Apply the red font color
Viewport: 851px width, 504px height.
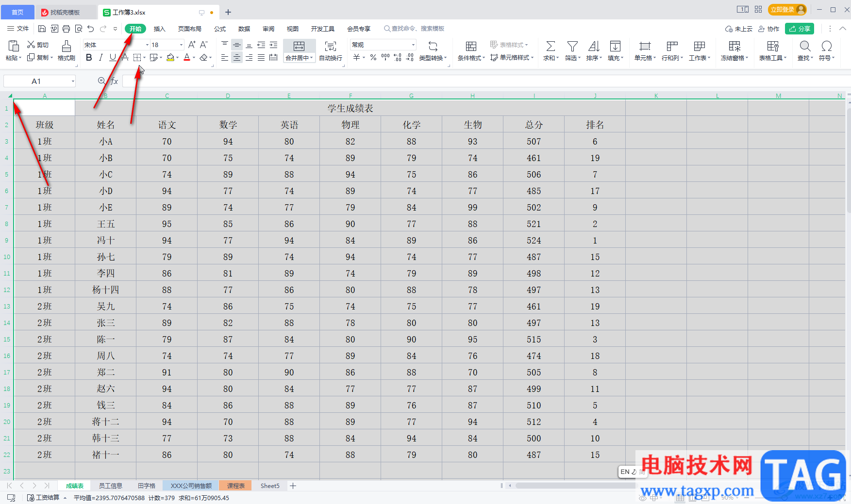[x=187, y=57]
